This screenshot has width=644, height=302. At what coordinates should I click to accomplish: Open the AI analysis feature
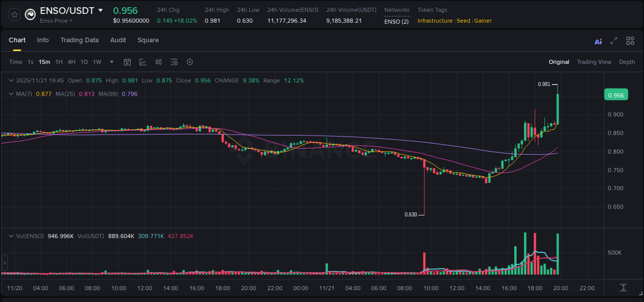598,41
